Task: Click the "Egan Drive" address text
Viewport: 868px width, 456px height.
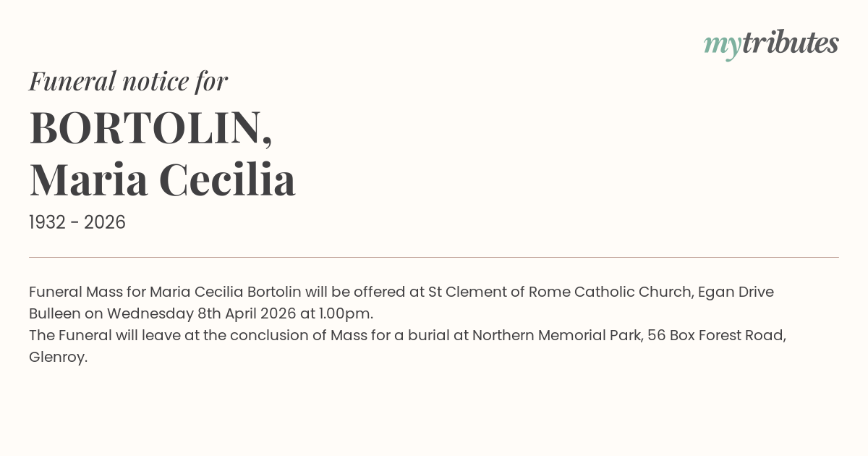Action: [736, 292]
